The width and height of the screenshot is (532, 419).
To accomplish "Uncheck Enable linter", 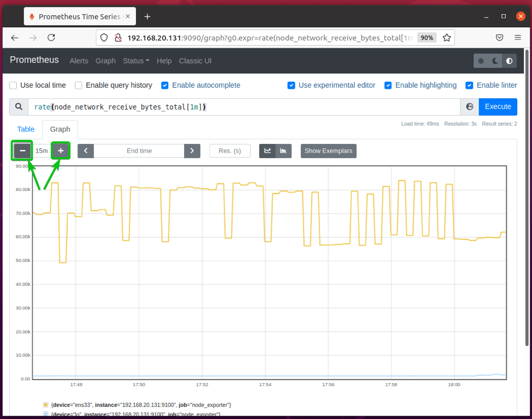I will coord(469,86).
